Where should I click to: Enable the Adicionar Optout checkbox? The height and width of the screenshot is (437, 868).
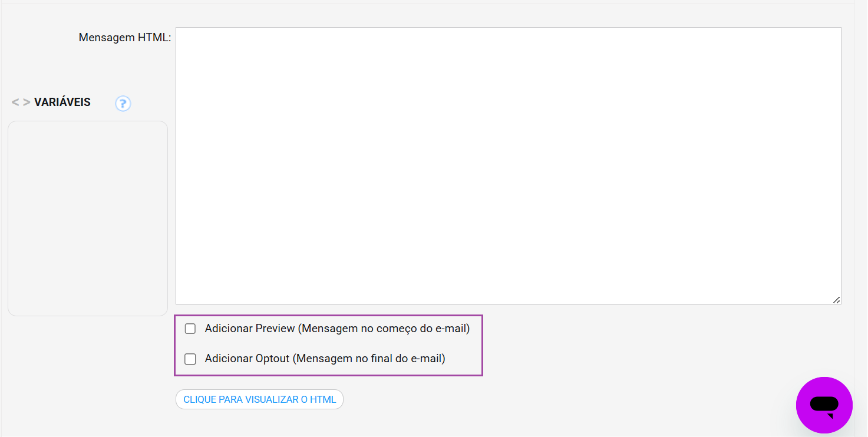pos(190,359)
